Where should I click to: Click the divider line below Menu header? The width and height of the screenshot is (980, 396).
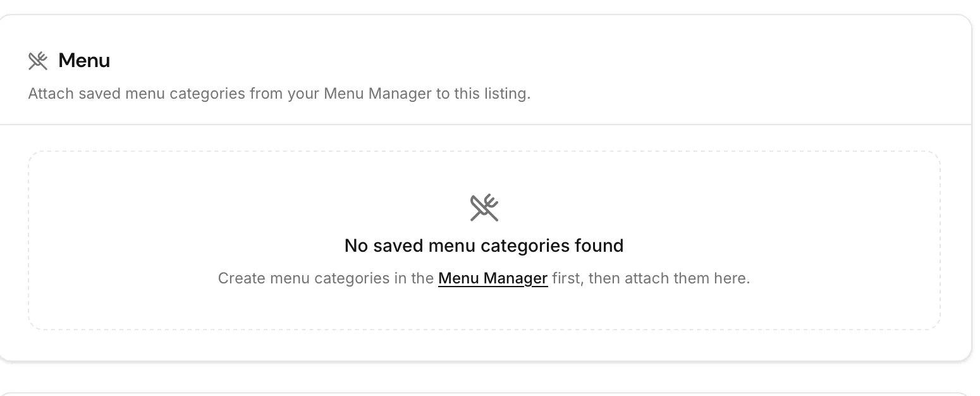tap(484, 125)
